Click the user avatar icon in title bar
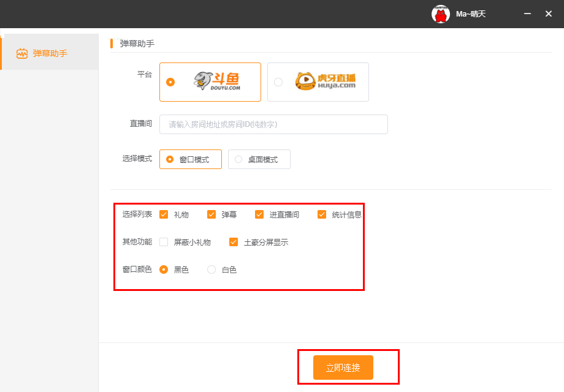This screenshot has width=564, height=392. [441, 14]
